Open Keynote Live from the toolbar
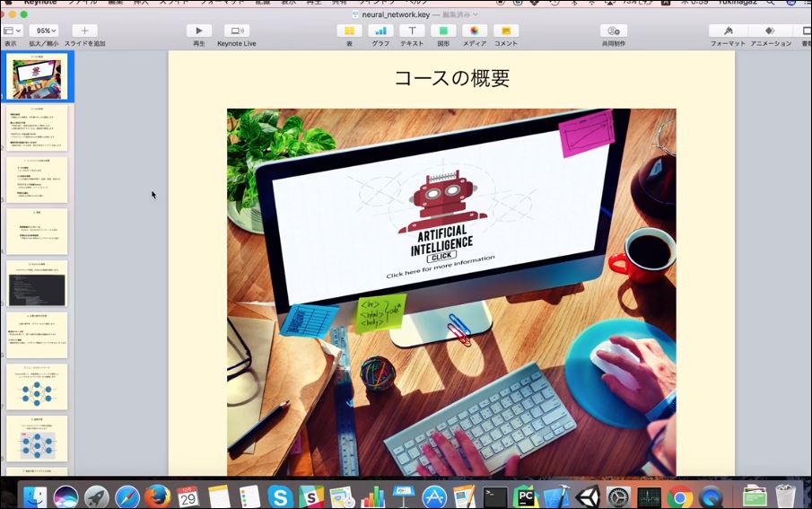 (x=237, y=31)
